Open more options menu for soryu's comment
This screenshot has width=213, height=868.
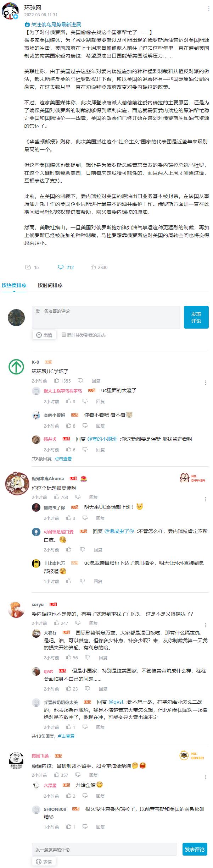coord(206,625)
